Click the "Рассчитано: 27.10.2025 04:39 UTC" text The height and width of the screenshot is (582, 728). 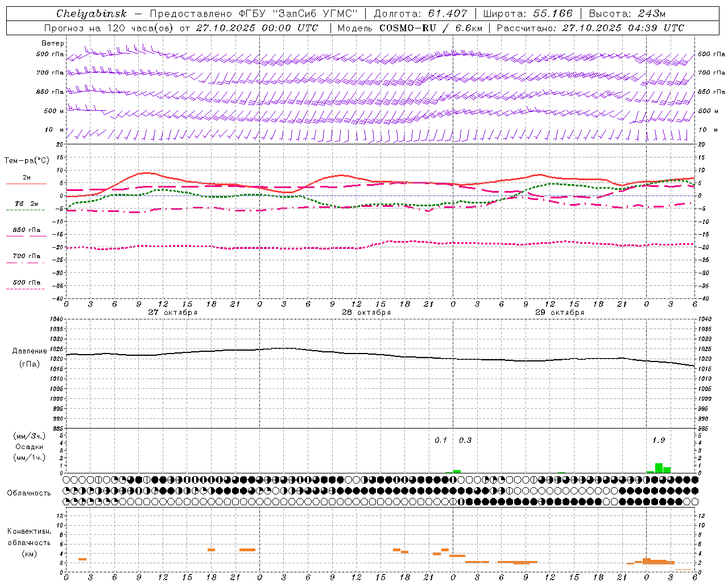click(x=590, y=28)
